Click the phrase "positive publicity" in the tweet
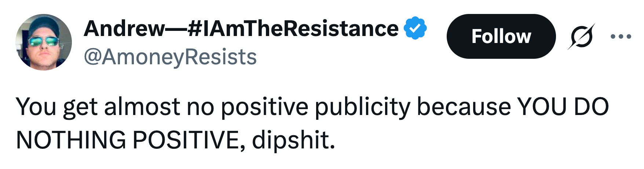 point(315,107)
